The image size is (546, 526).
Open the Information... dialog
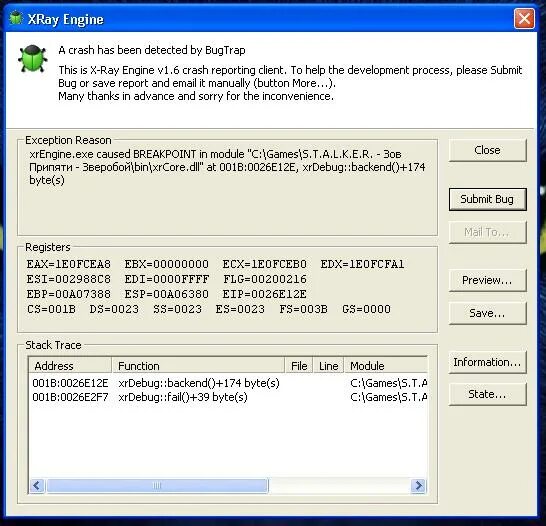pos(487,362)
